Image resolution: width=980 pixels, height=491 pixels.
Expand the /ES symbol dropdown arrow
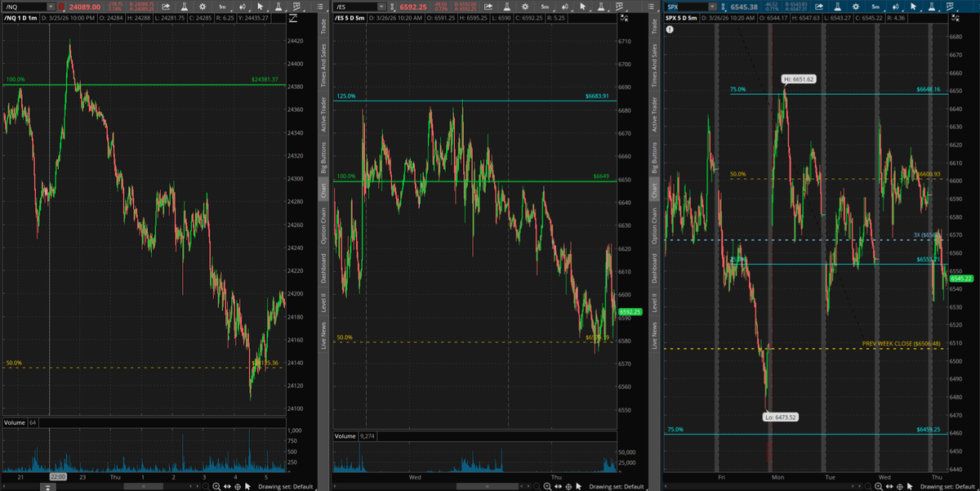[382, 7]
